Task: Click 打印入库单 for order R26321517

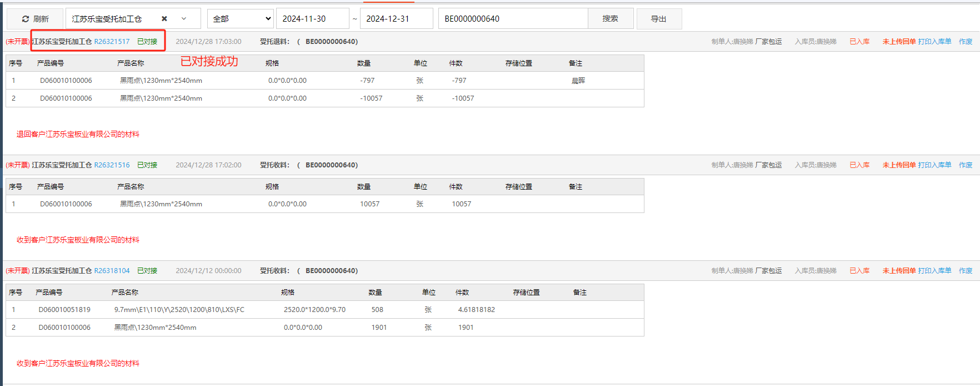Action: coord(934,42)
